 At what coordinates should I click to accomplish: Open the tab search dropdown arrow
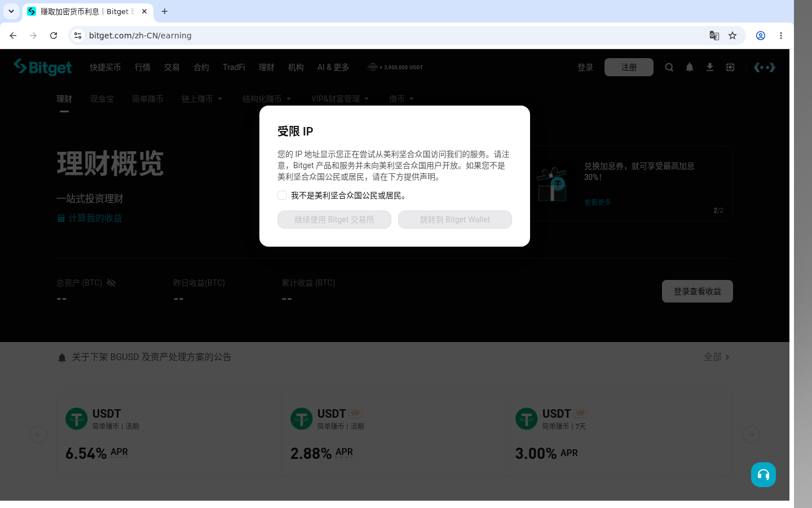click(11, 11)
